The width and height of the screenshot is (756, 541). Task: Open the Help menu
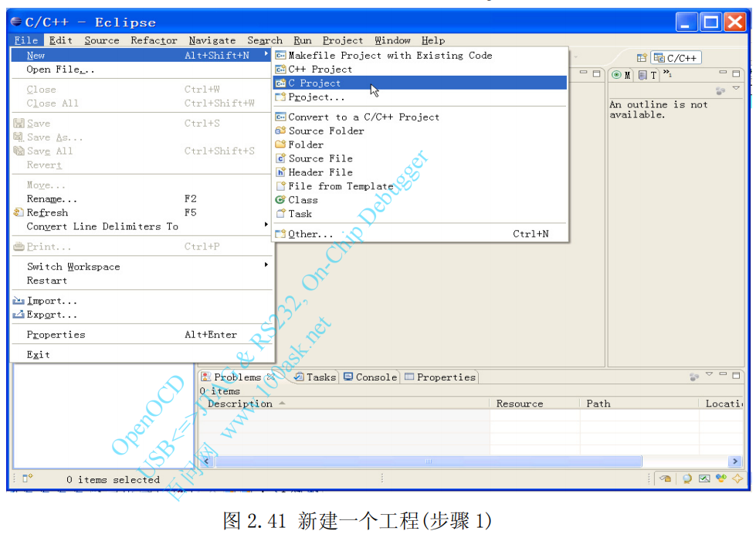pos(433,40)
